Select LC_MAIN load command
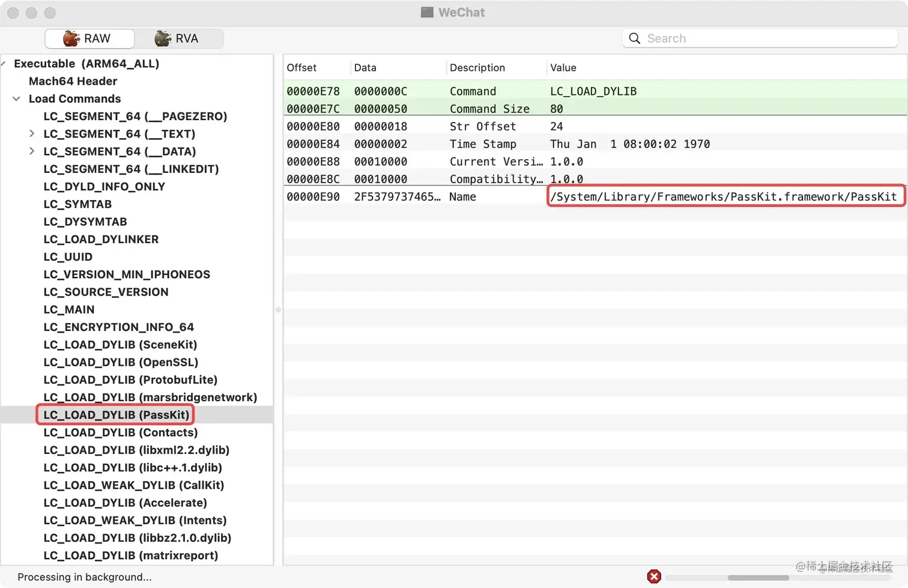Screen dimensions: 908x588 point(69,309)
